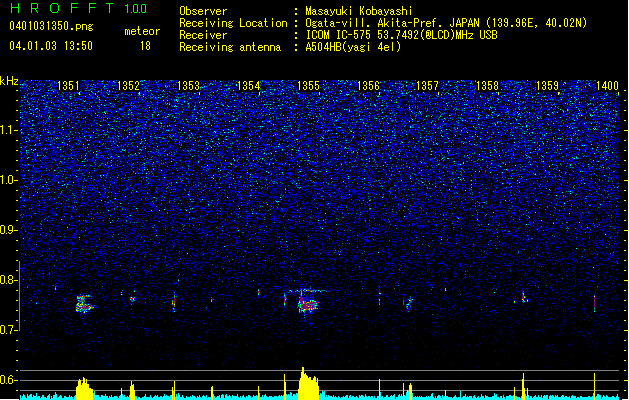Click the 0.6 kHz axis label

click(x=9, y=380)
